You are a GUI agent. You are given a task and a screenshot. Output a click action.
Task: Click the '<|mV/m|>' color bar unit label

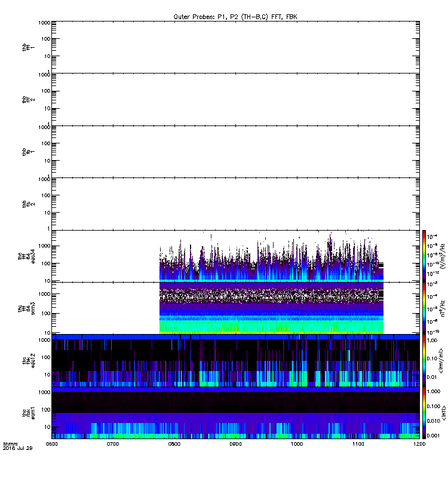click(x=440, y=361)
